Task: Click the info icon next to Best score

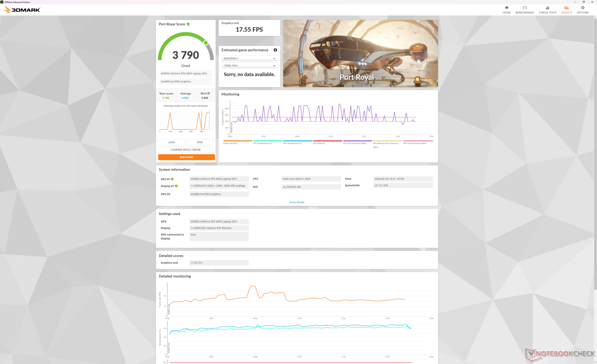Action: click(x=209, y=93)
